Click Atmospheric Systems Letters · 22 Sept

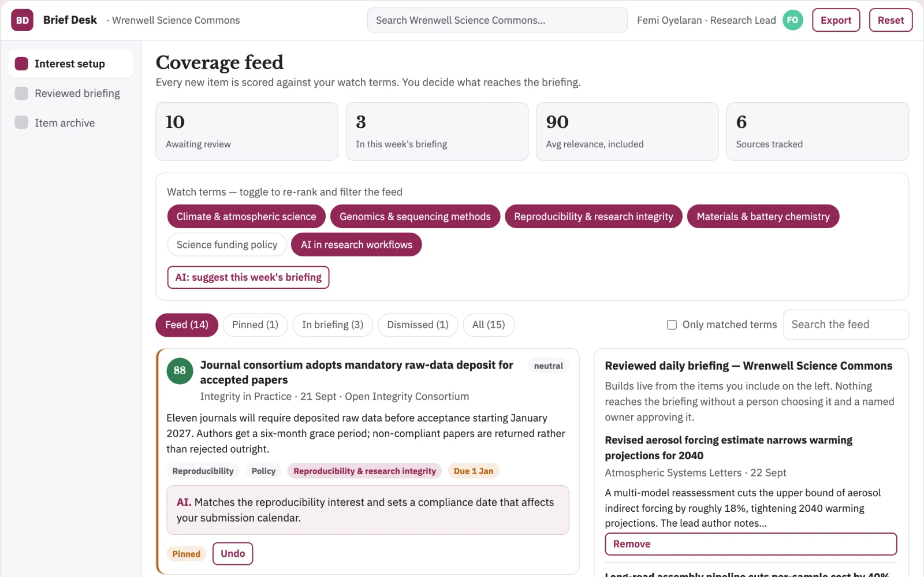(695, 472)
